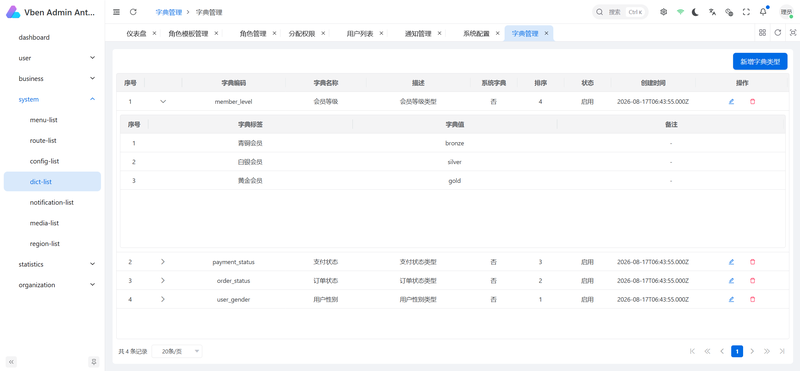Click the blue 字典管理 breadcrumb link
The height and width of the screenshot is (371, 800).
pos(168,12)
